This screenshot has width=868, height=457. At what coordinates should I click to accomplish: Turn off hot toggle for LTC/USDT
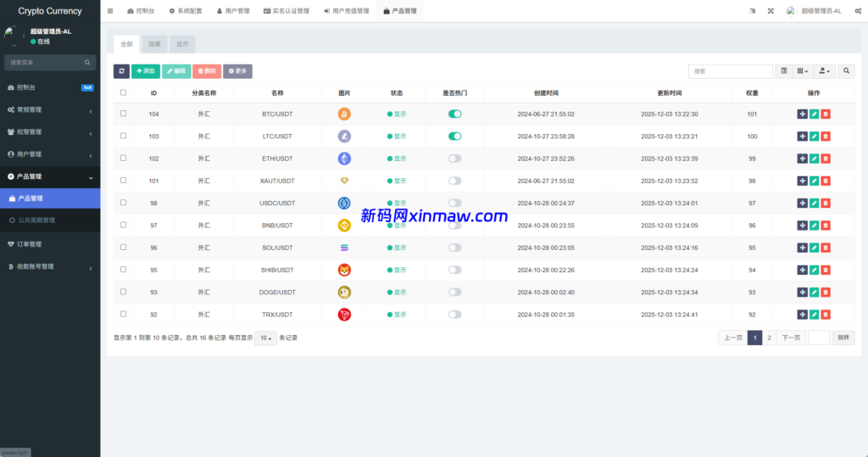454,137
